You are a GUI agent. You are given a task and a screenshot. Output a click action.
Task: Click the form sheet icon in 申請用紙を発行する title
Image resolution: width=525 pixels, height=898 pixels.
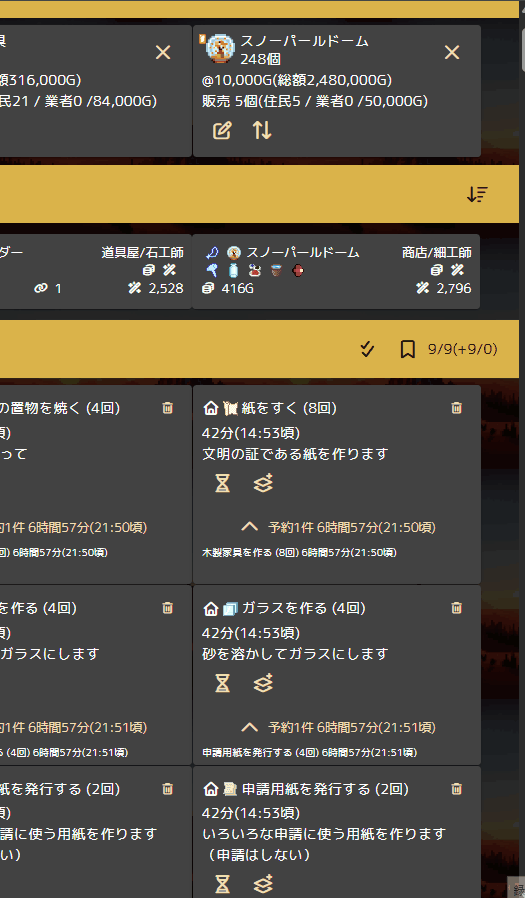(230, 789)
